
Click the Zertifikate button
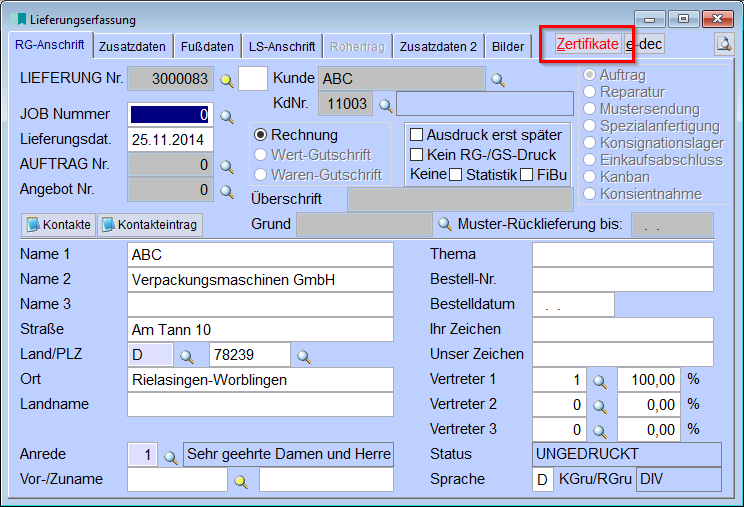click(x=587, y=44)
